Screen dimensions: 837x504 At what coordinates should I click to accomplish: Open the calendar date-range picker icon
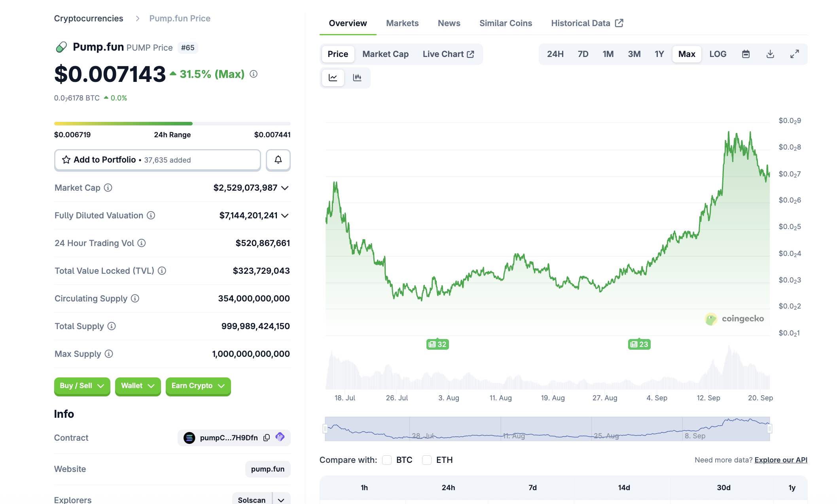click(x=746, y=54)
